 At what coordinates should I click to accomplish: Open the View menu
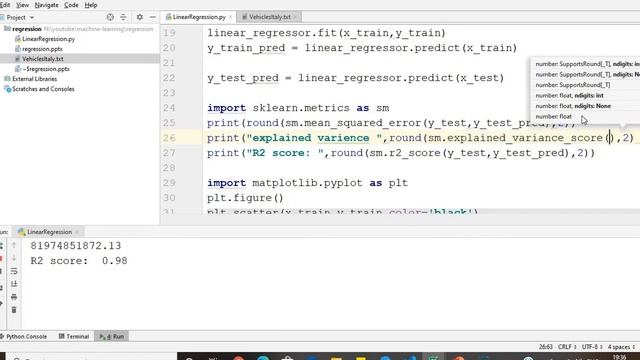22,5
